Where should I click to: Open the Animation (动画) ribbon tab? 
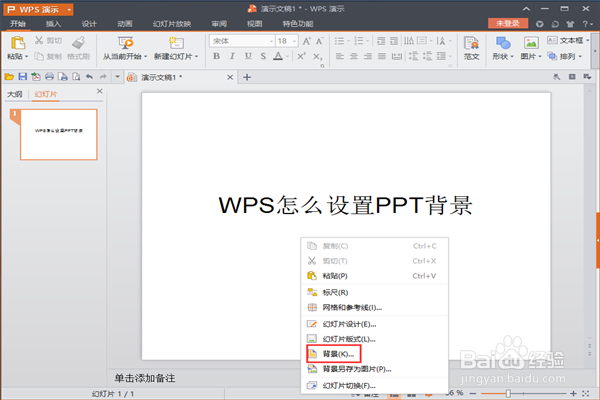(125, 24)
